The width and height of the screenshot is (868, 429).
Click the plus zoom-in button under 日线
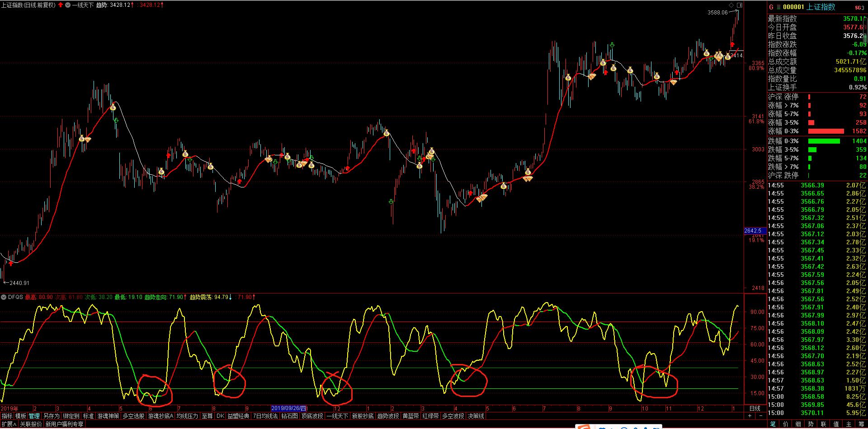point(750,416)
